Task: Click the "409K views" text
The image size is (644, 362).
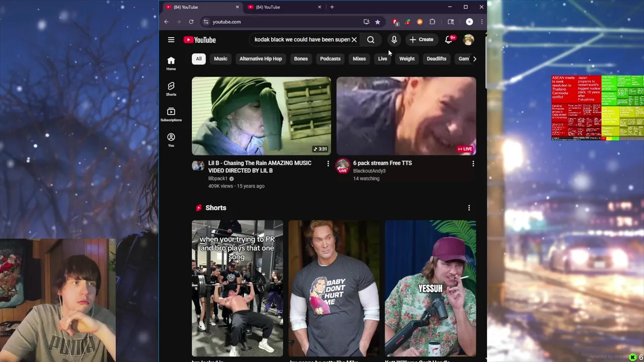Action: pos(221,186)
